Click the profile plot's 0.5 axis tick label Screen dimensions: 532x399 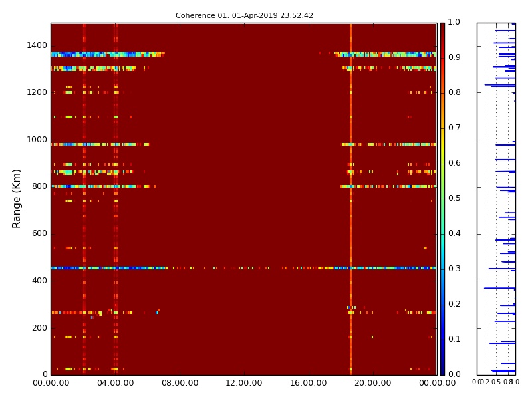coord(496,382)
